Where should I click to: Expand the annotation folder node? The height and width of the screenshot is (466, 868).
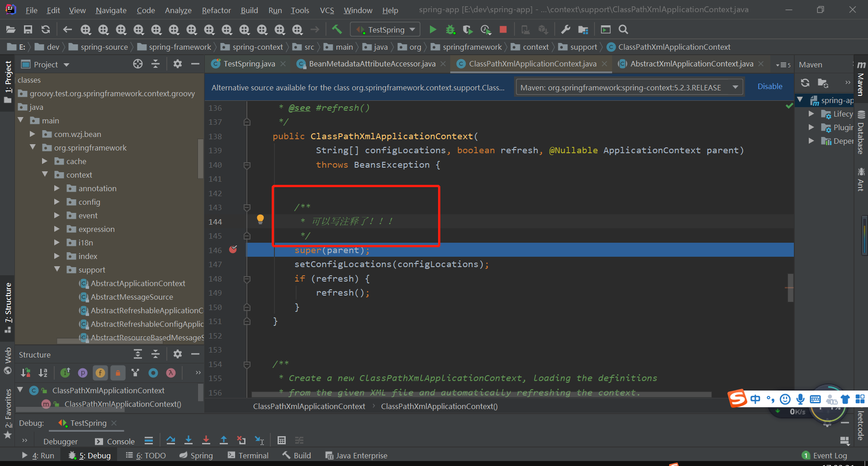pos(57,188)
